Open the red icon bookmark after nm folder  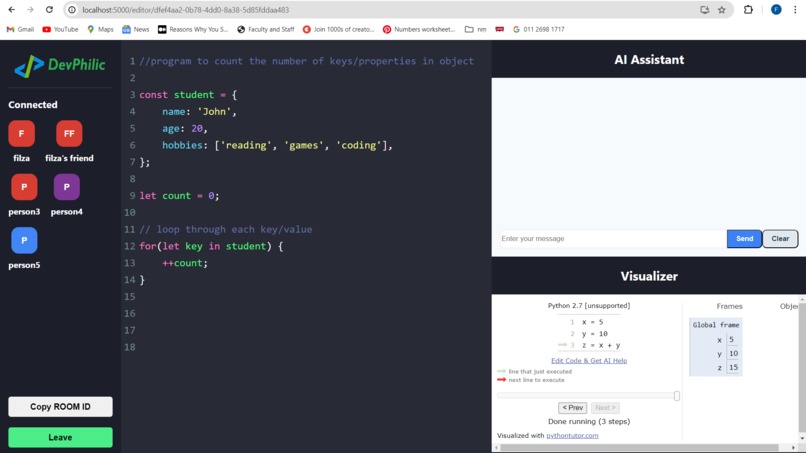coord(500,29)
